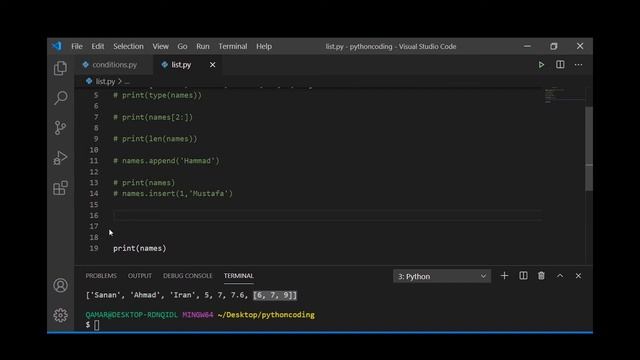This screenshot has width=640, height=360.
Task: Click QAMAR@DESKTOP-RDNQIDL in terminal prompt
Action: coord(131,315)
